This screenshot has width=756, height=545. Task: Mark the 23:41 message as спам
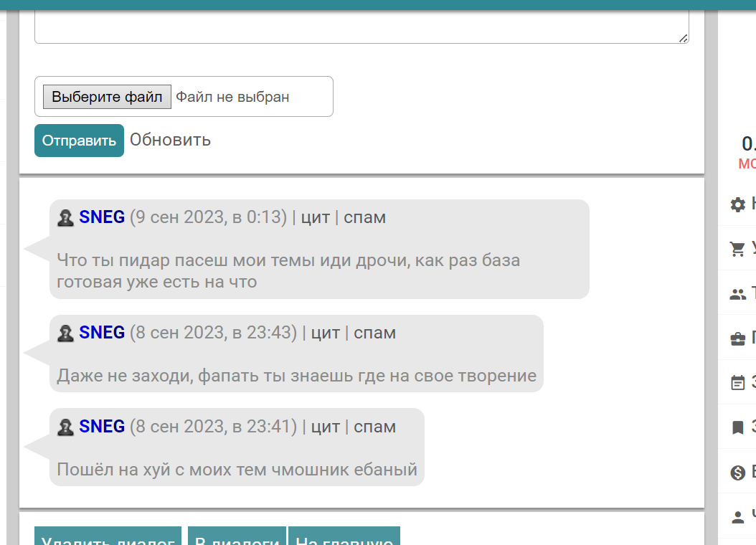374,427
